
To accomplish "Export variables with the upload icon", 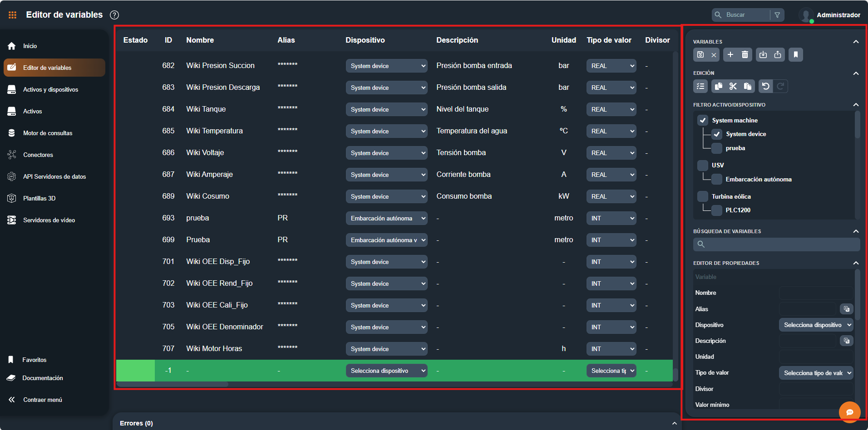I will pos(777,54).
